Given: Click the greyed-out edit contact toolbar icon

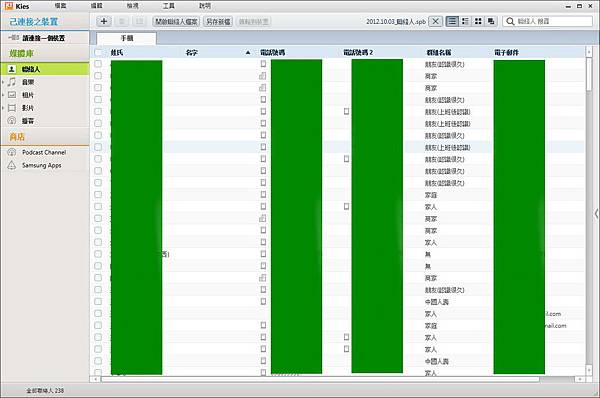Looking at the screenshot, I should pyautogui.click(x=139, y=21).
